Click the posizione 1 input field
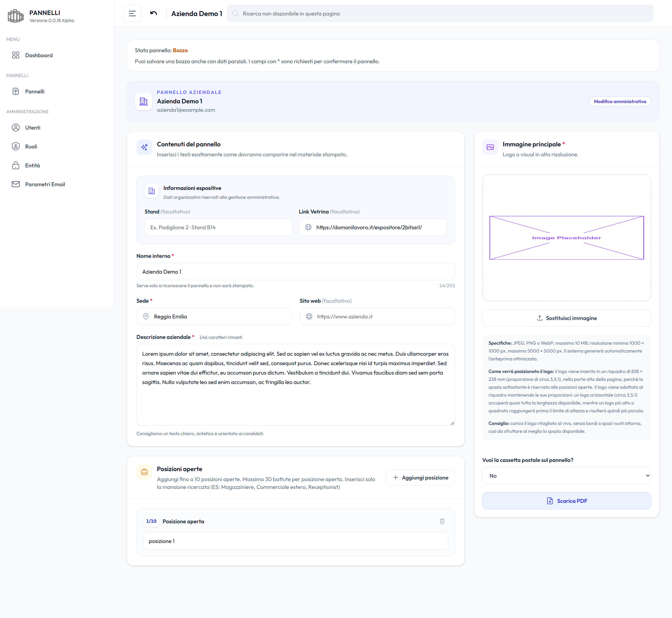The height and width of the screenshot is (618, 672). pyautogui.click(x=295, y=541)
